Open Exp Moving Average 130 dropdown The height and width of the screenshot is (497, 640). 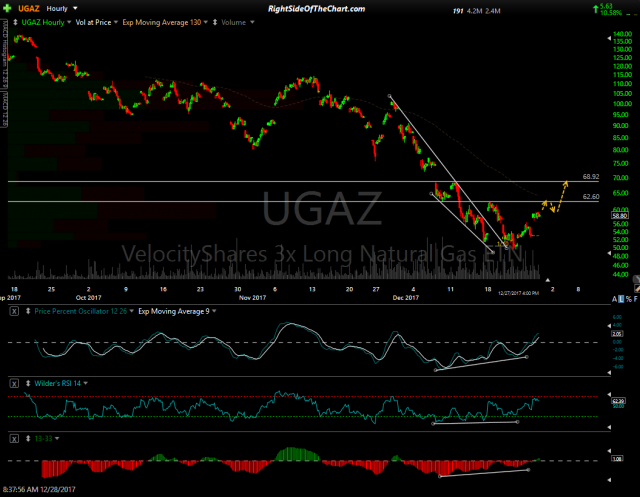pyautogui.click(x=205, y=22)
